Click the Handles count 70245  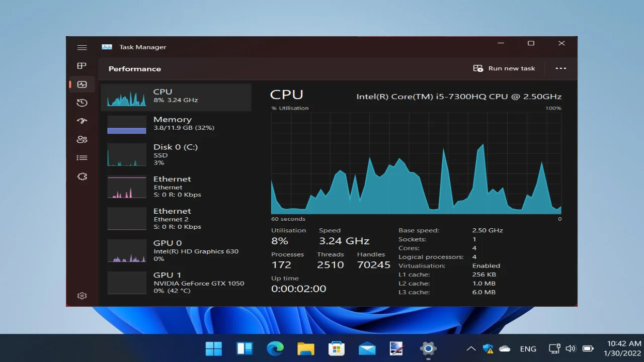tap(374, 265)
